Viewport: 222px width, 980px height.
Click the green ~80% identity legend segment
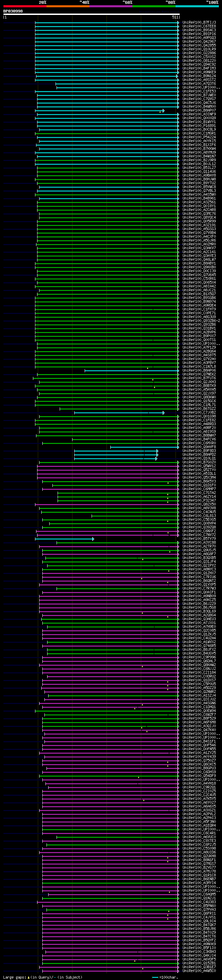pos(154,6)
